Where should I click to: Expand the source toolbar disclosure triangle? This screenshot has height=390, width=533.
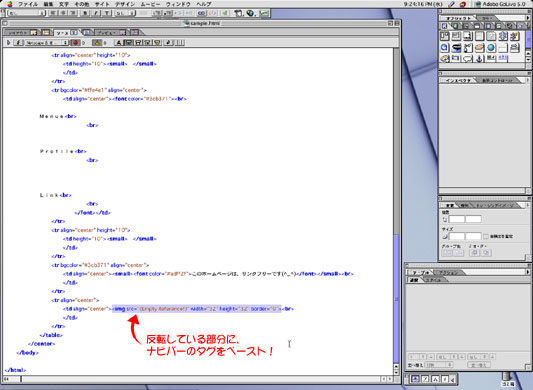pyautogui.click(x=8, y=43)
